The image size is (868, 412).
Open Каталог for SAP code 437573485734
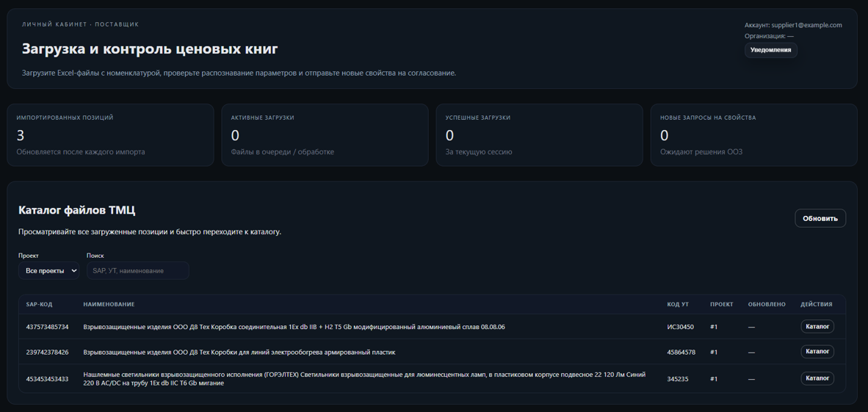817,327
